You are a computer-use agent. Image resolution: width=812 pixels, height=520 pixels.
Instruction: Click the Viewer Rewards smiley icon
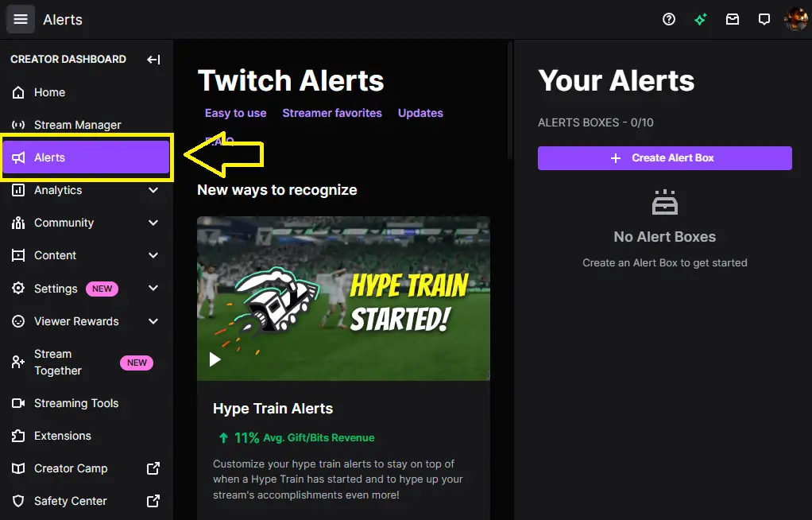[18, 321]
